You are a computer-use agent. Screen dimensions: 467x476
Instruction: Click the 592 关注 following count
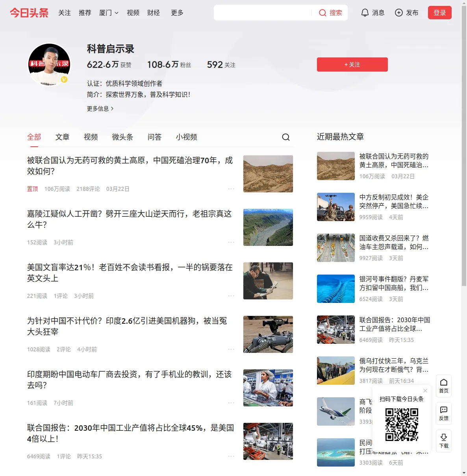[x=221, y=65]
